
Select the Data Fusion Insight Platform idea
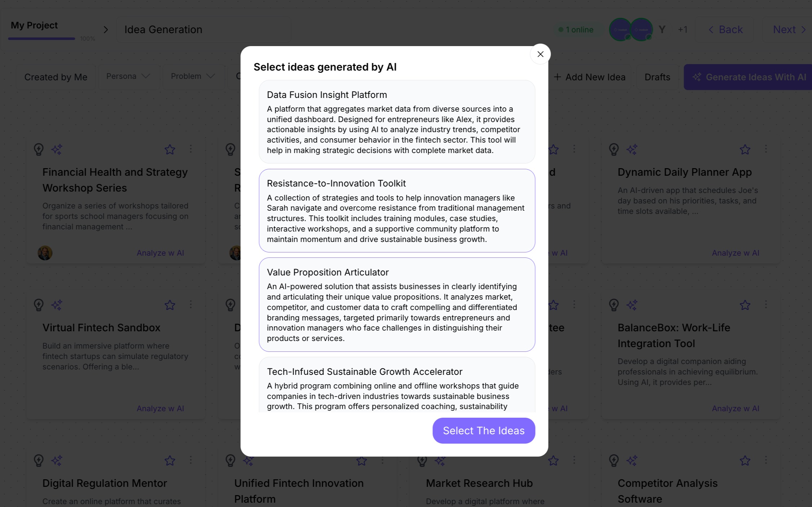click(x=397, y=122)
